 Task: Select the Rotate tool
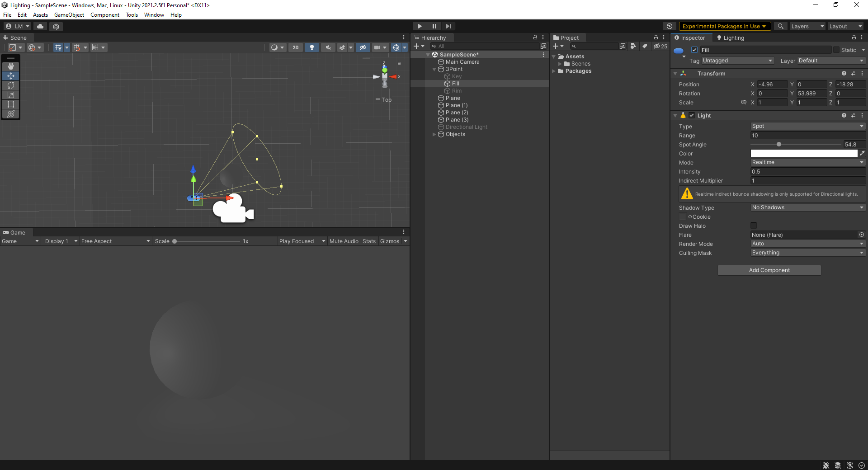point(11,85)
